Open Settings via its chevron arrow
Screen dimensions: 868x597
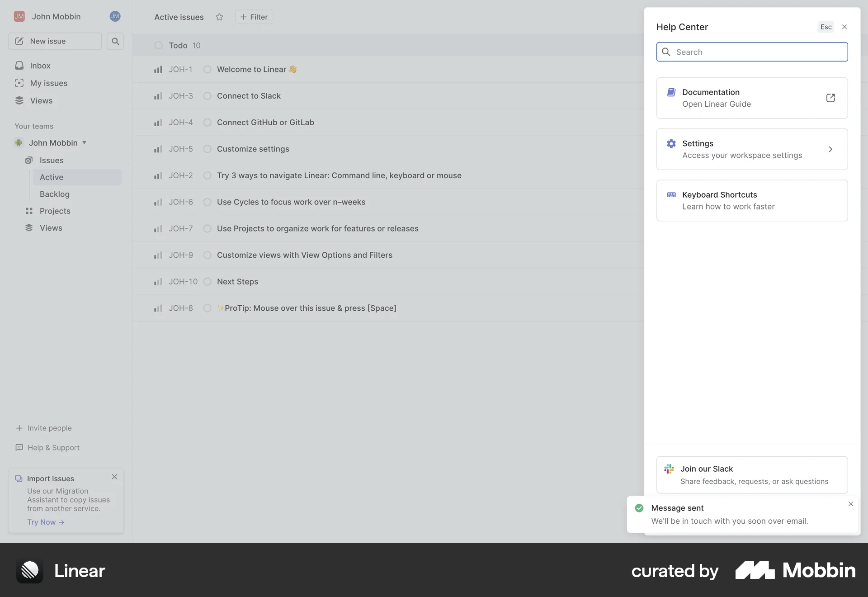point(831,149)
